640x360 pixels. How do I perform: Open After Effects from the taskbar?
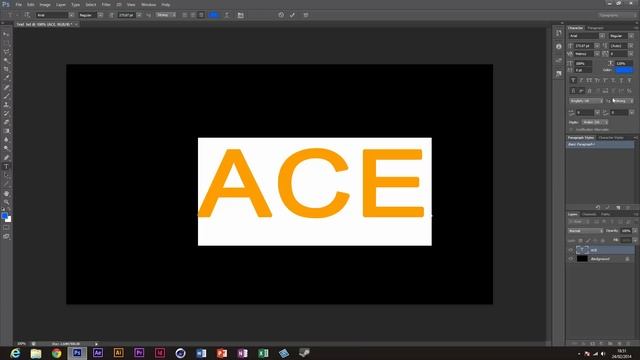click(x=98, y=353)
